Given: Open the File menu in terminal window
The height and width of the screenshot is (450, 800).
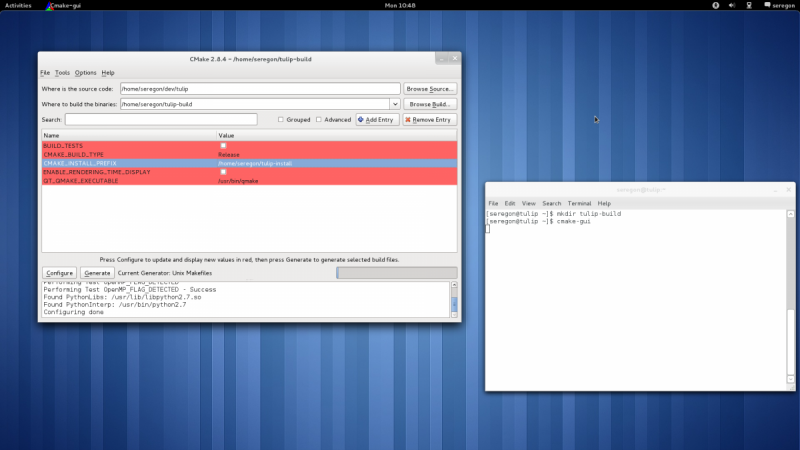Looking at the screenshot, I should point(493,203).
